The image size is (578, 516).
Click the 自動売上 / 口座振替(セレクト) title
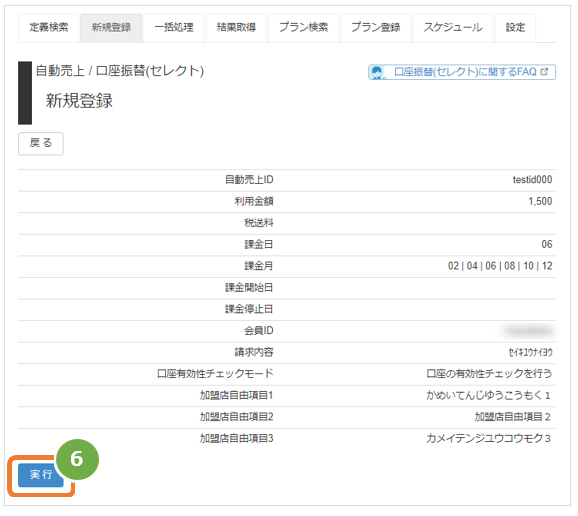pos(119,71)
